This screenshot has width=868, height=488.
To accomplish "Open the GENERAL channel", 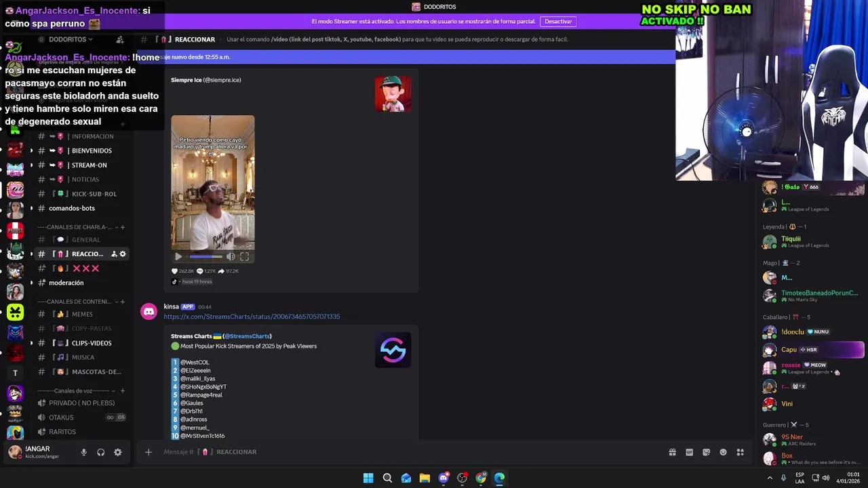I will [x=81, y=240].
